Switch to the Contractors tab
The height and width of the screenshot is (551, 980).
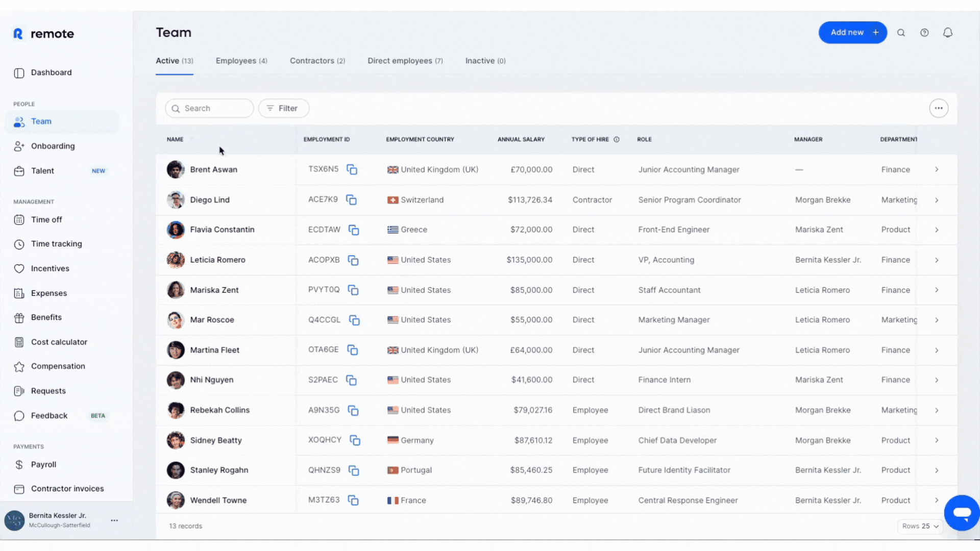pos(317,61)
